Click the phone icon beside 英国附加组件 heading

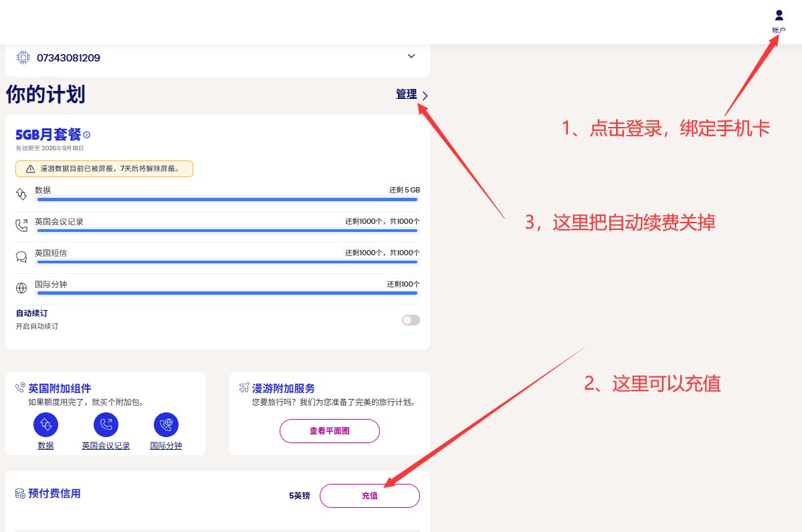coord(20,388)
